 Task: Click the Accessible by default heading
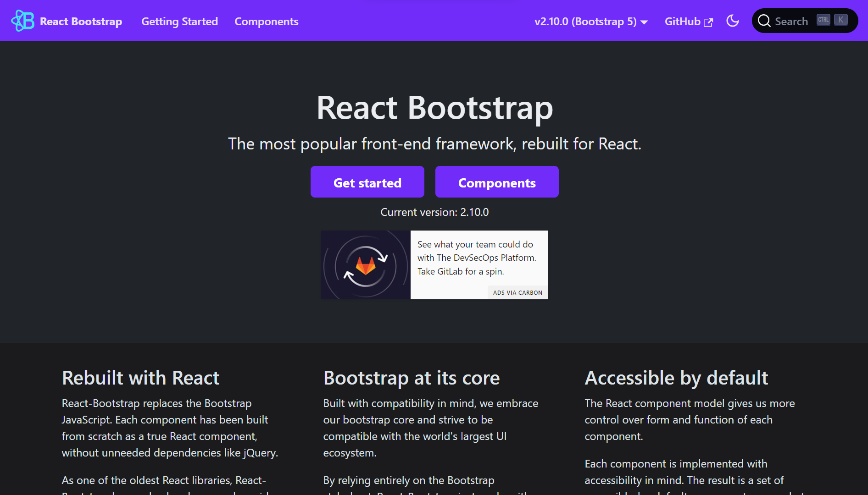point(676,378)
